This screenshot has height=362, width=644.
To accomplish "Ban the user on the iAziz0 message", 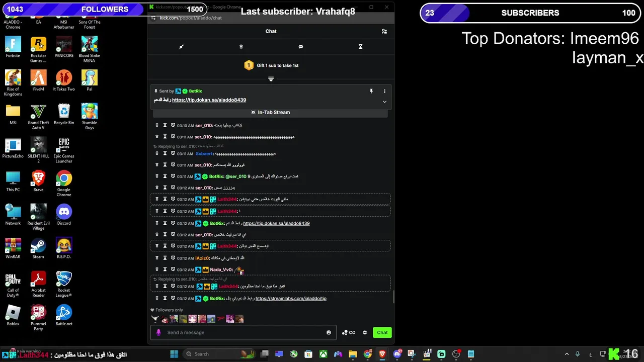I will click(x=173, y=258).
